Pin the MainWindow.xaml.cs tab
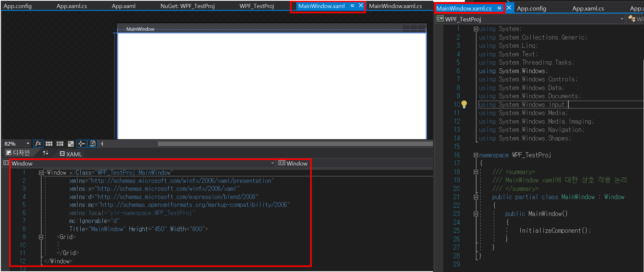The image size is (644, 272). click(x=499, y=8)
